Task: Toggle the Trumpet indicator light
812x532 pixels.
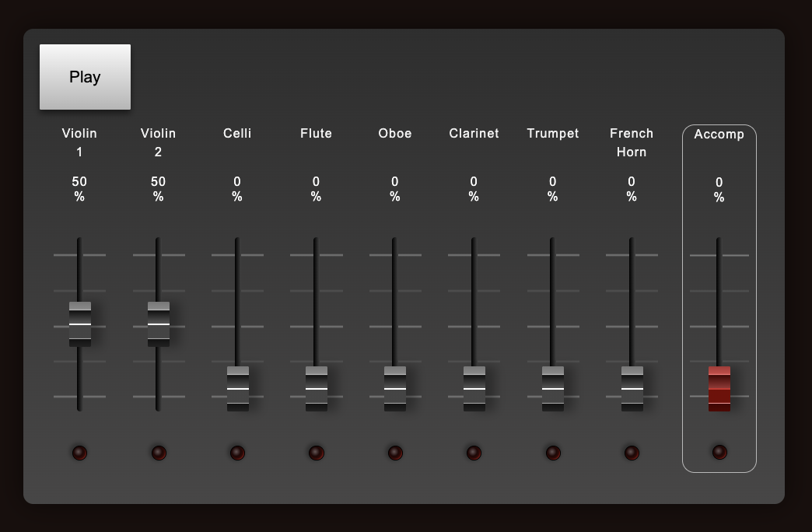Action: coord(553,453)
